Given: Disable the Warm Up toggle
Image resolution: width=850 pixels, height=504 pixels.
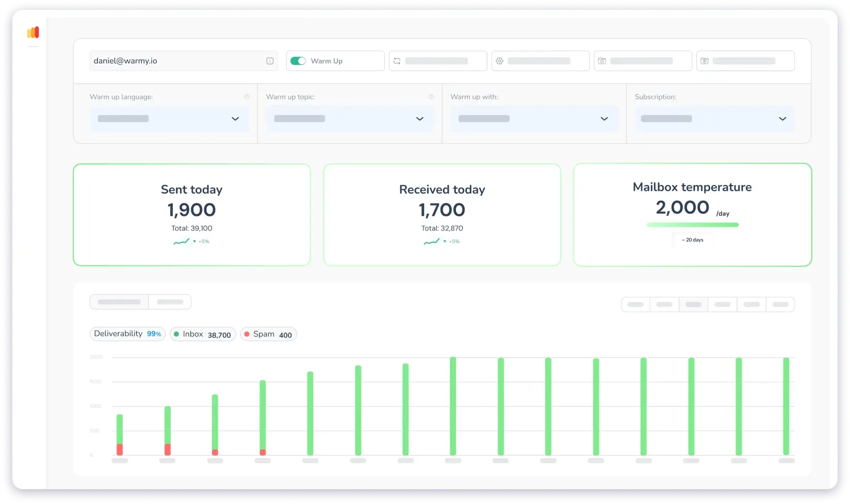Looking at the screenshot, I should (x=298, y=61).
